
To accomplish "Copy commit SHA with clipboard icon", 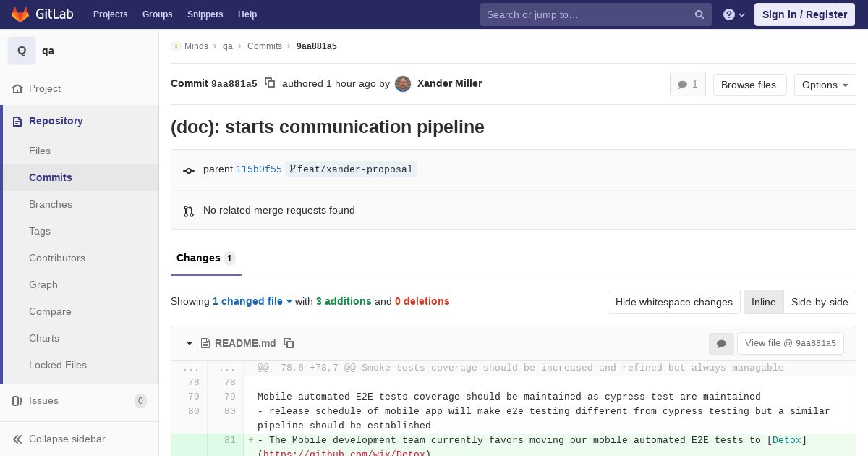I will pos(270,83).
